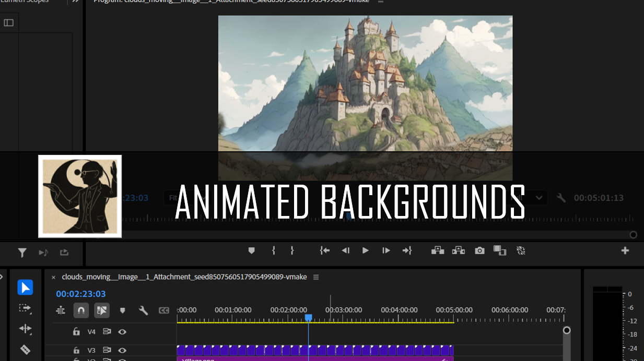Toggle sync lock for track V3
The height and width of the screenshot is (361, 644).
click(x=107, y=351)
